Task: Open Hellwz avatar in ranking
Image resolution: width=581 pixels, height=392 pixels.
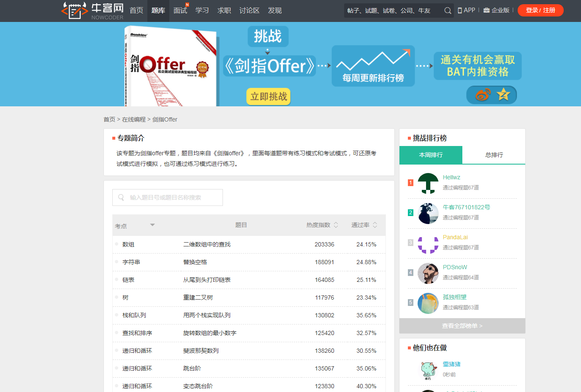Action: pyautogui.click(x=428, y=184)
